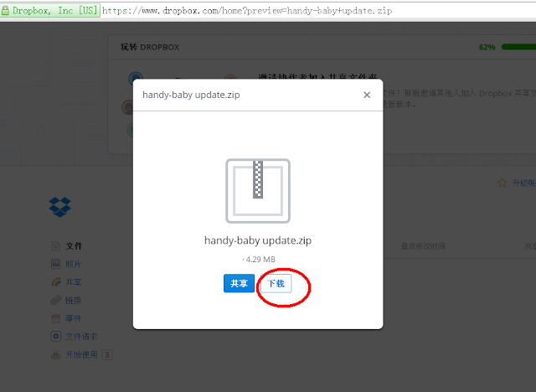Click the star upgrade account icon
The width and height of the screenshot is (536, 392).
pos(502,183)
